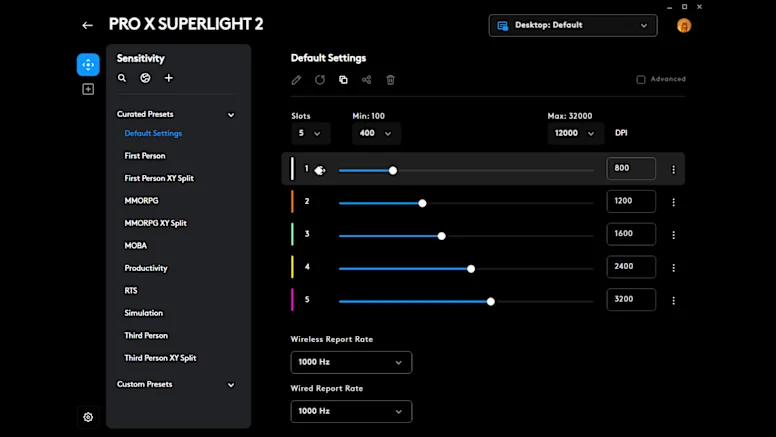Image resolution: width=776 pixels, height=437 pixels.
Task: Click the 800 DPI value field
Action: click(x=631, y=168)
